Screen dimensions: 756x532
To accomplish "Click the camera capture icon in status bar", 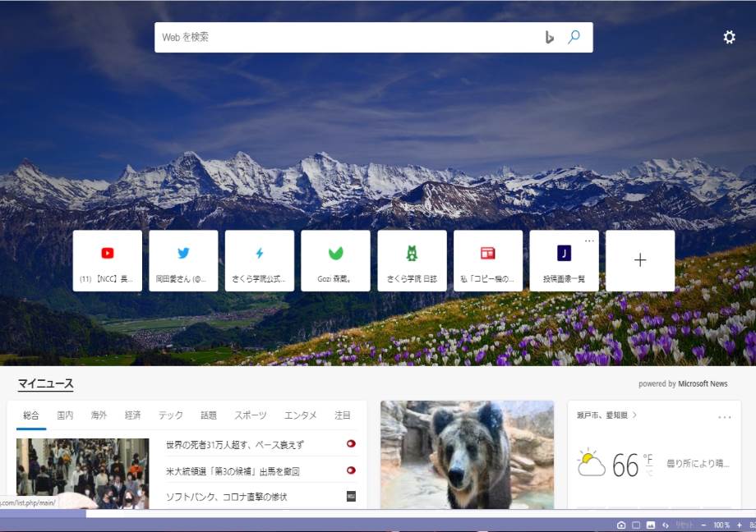I will click(x=621, y=525).
